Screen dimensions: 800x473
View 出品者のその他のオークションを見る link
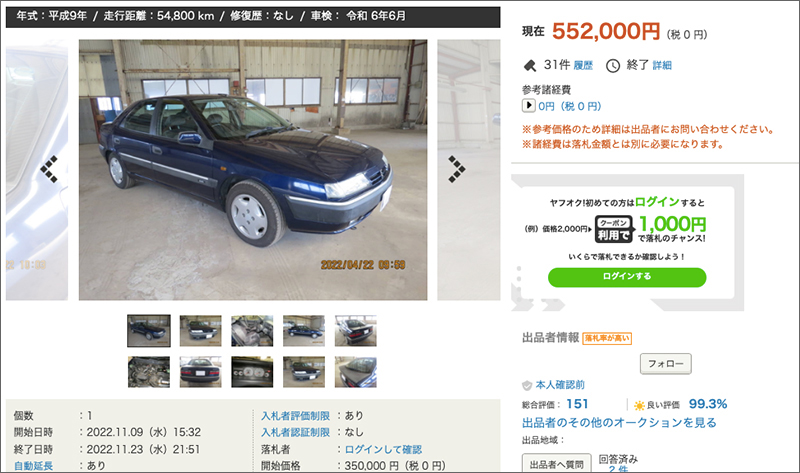click(619, 422)
